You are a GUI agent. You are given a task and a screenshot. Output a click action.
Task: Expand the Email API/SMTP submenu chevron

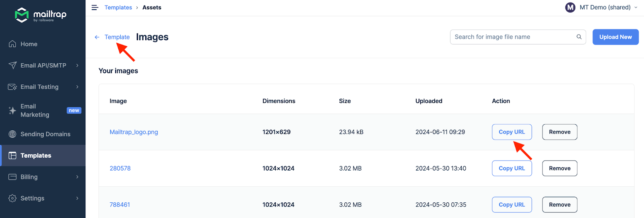(x=77, y=66)
